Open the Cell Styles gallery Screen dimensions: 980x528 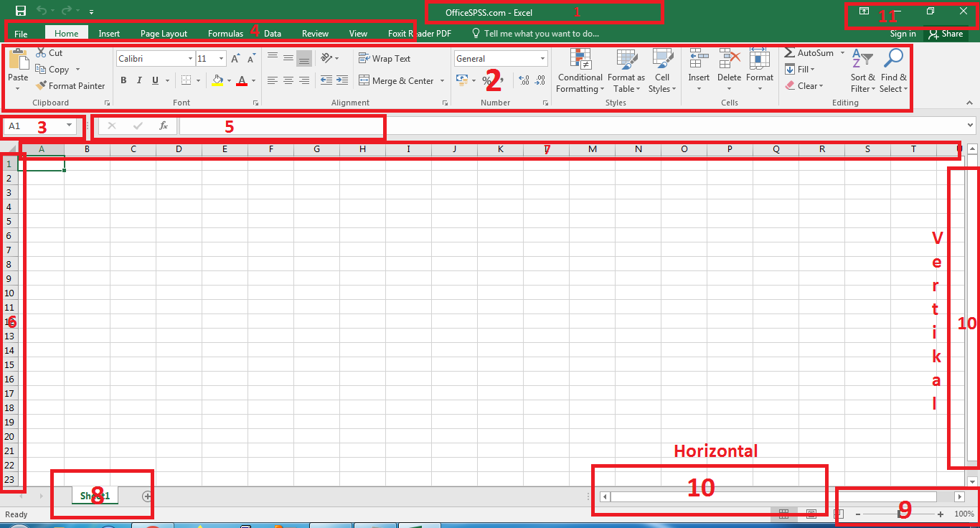(662, 70)
